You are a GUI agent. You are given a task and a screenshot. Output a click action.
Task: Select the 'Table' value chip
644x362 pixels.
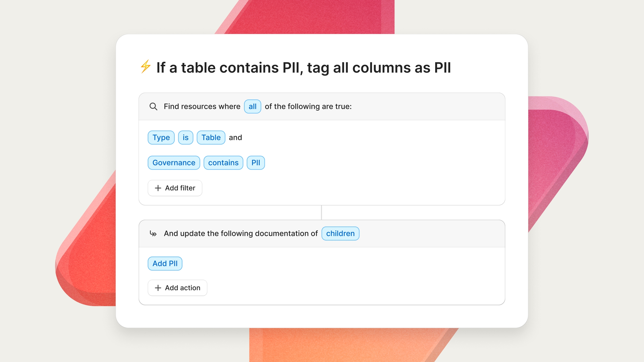click(211, 137)
